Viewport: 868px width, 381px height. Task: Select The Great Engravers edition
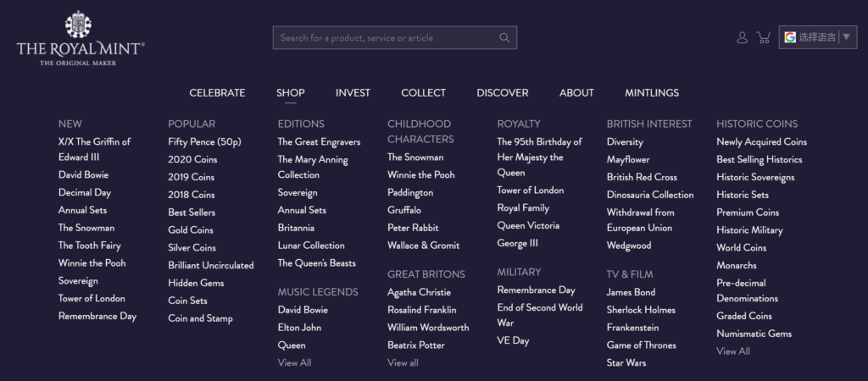(x=319, y=142)
